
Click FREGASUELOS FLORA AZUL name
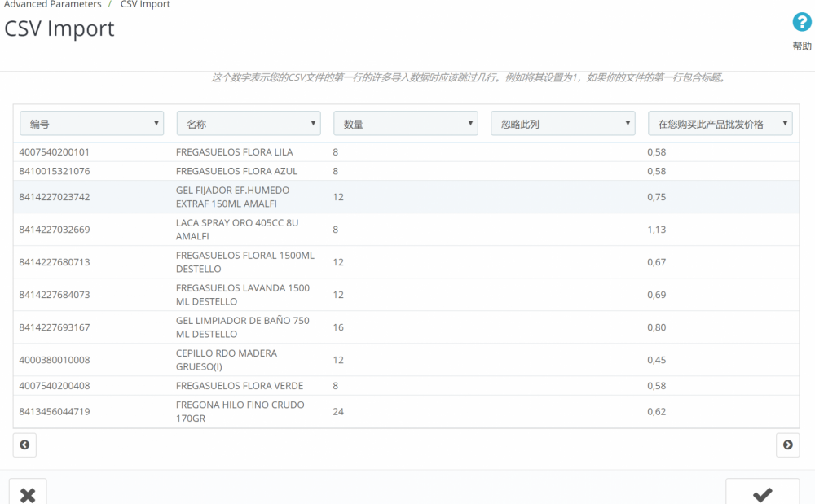click(236, 171)
